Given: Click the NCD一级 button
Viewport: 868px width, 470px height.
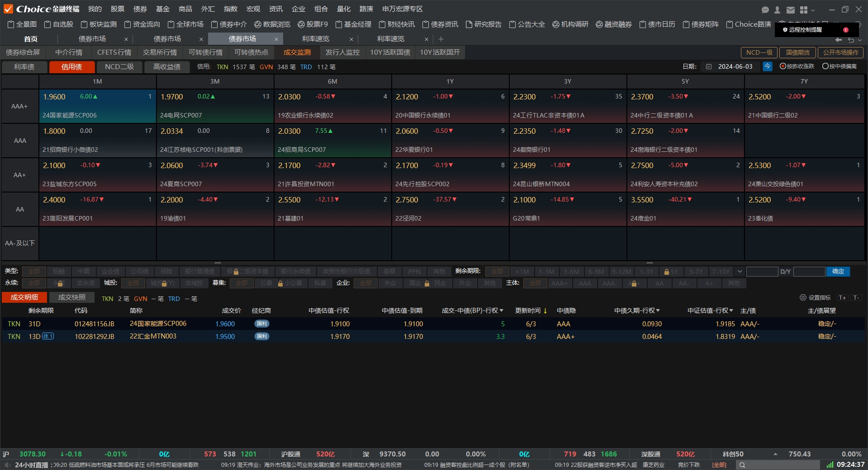Looking at the screenshot, I should point(759,52).
